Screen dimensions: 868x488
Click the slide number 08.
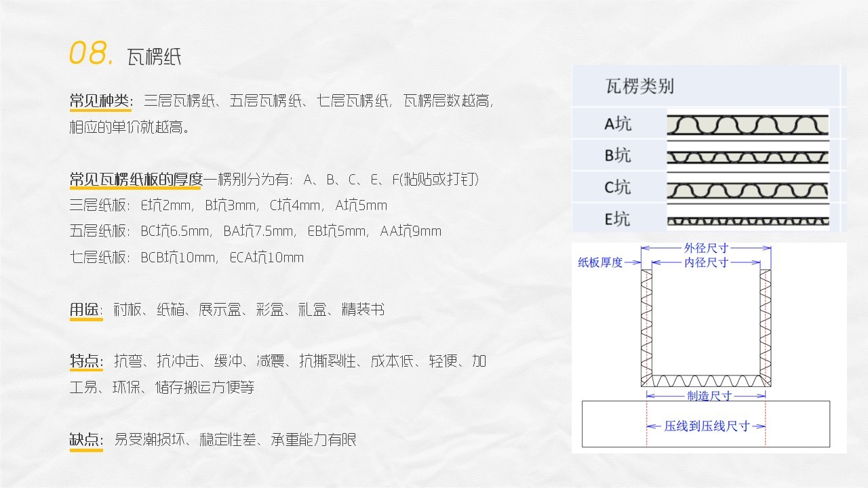click(90, 54)
